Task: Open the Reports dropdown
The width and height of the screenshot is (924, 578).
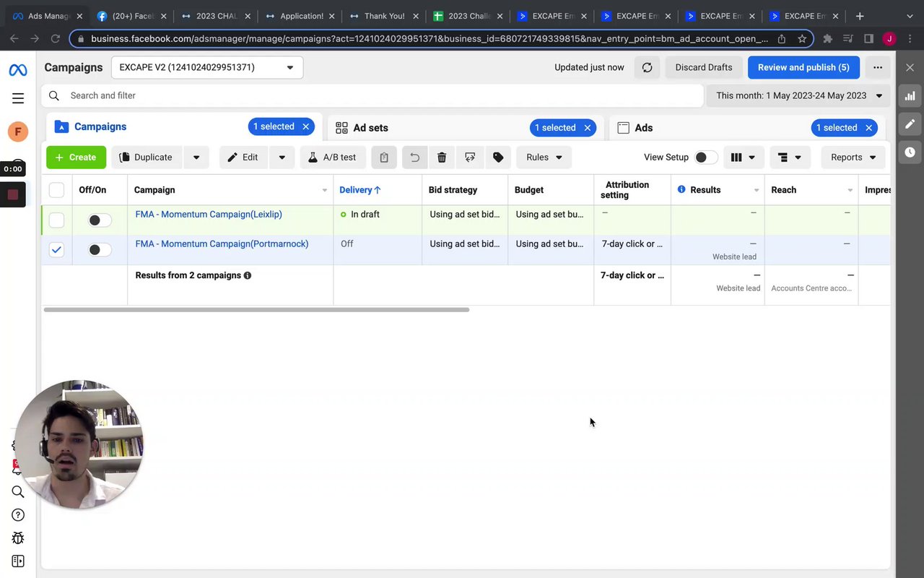Action: click(853, 158)
